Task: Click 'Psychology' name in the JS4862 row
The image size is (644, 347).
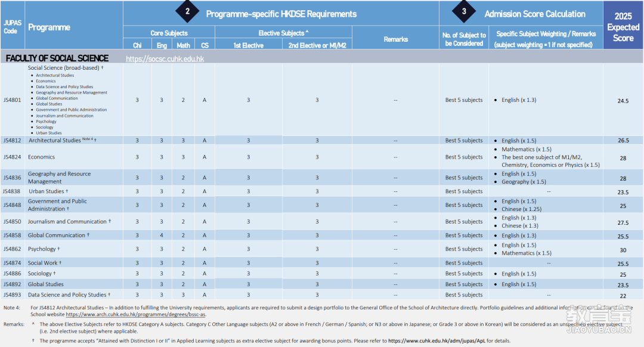Action: click(x=42, y=249)
